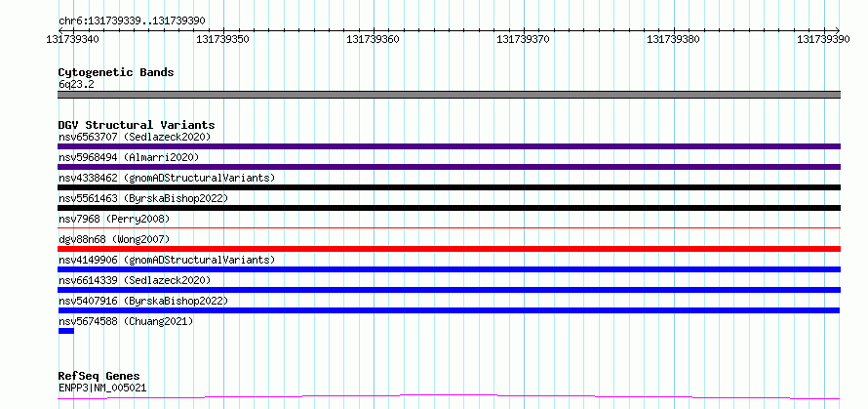Image resolution: width=868 pixels, height=409 pixels.
Task: Click the purple bar for nsv6563707
Action: pyautogui.click(x=449, y=146)
